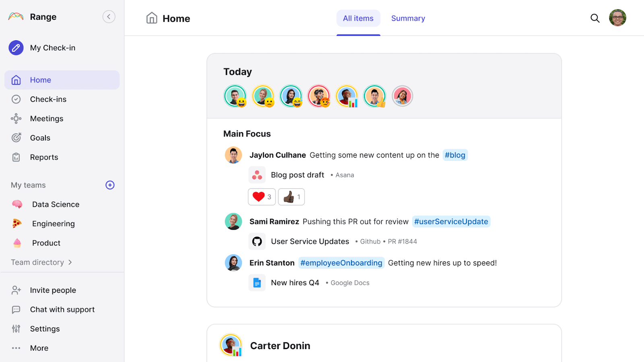Click the #employeeOnboarding tag
The image size is (644, 362).
click(341, 263)
